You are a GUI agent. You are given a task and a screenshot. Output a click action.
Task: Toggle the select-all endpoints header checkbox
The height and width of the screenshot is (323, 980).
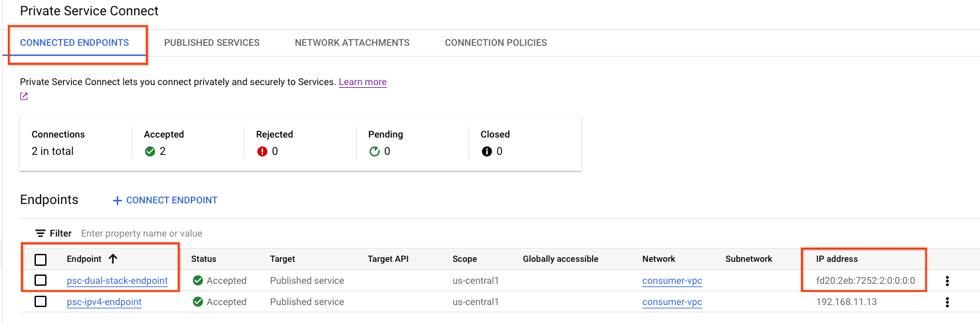(41, 259)
